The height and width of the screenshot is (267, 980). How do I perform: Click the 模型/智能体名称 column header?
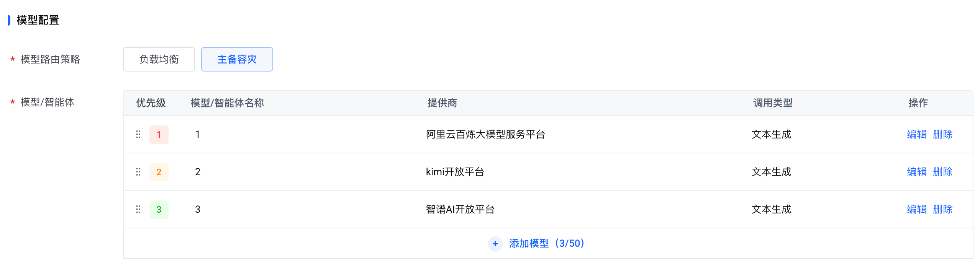[227, 103]
